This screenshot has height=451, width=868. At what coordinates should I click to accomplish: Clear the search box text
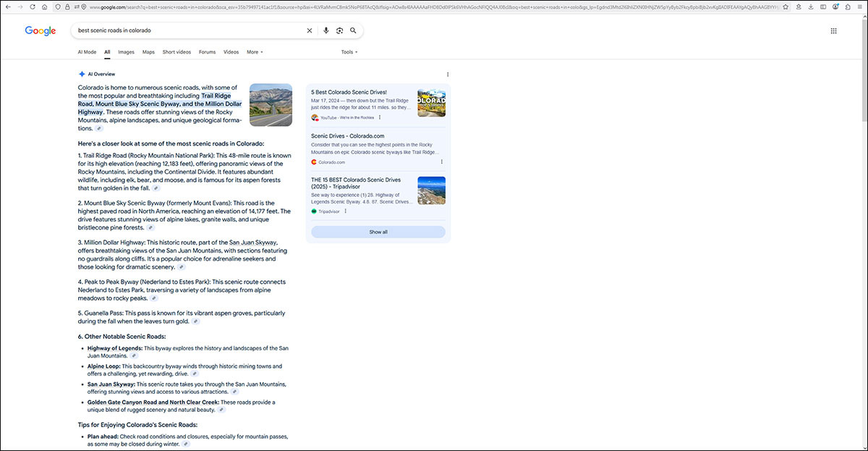(x=310, y=31)
